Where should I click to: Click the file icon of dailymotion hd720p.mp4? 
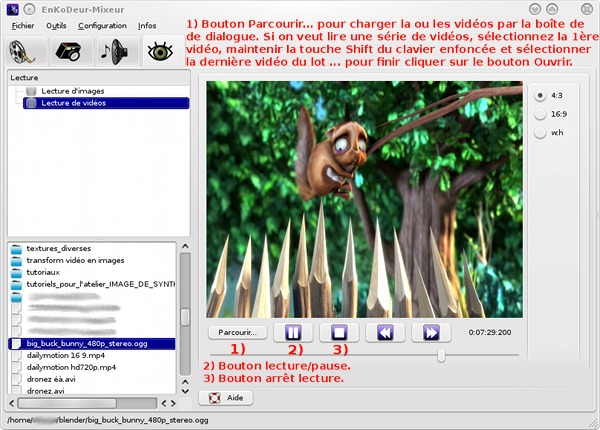[16, 367]
